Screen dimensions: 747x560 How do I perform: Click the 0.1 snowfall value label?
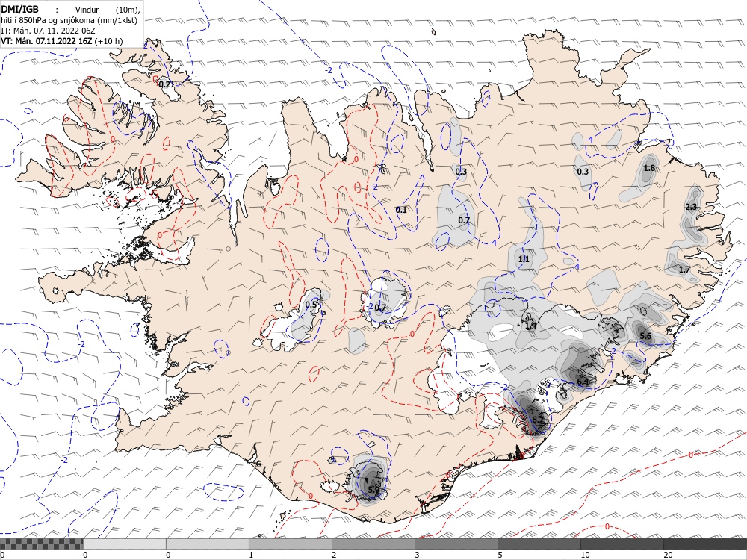point(401,210)
